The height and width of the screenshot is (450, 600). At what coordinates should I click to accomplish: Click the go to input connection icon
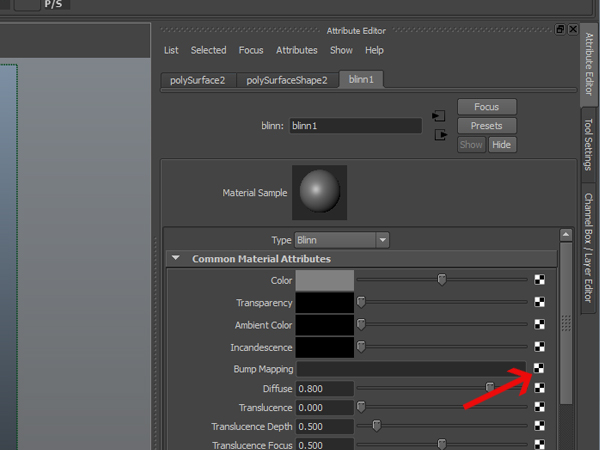point(439,116)
